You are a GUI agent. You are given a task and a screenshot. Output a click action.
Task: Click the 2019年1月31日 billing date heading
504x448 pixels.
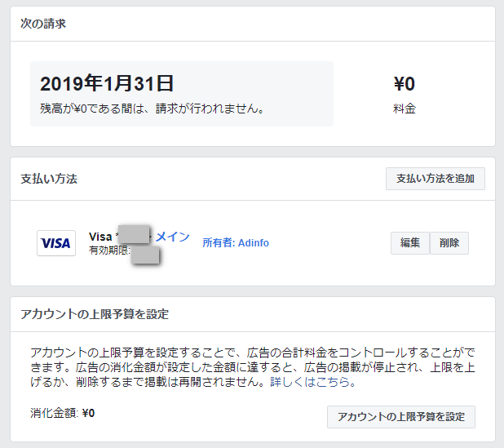(x=107, y=83)
